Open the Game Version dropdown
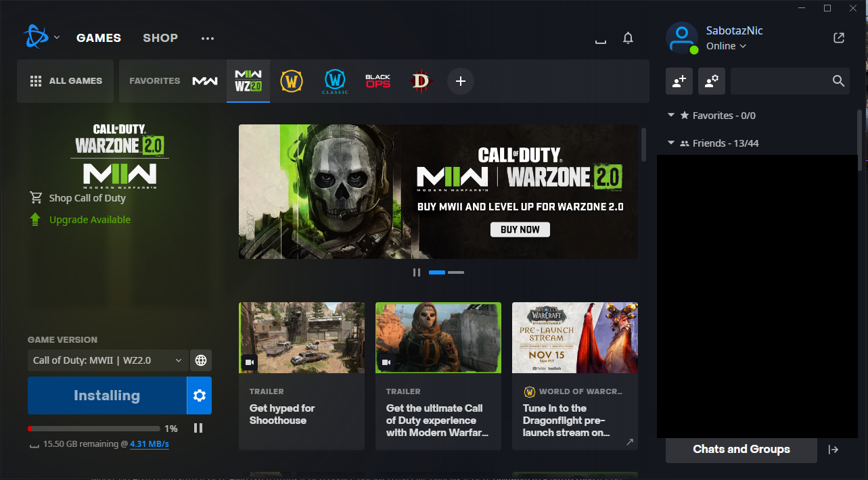868x480 pixels. [108, 360]
